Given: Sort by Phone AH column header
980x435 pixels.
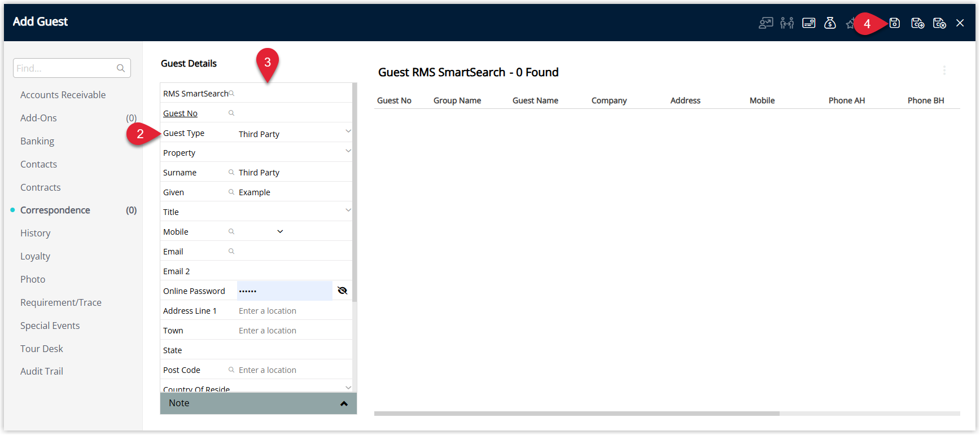Looking at the screenshot, I should [847, 100].
